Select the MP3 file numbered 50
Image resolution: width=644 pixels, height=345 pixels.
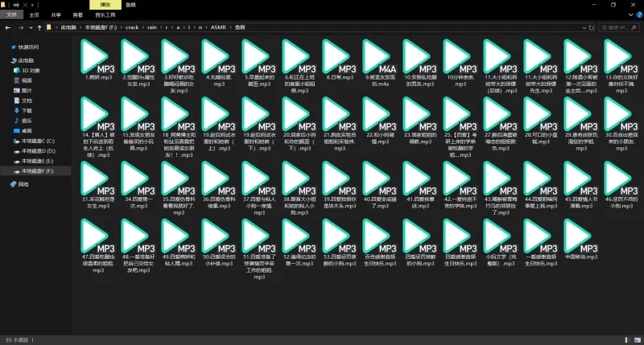[219, 243]
